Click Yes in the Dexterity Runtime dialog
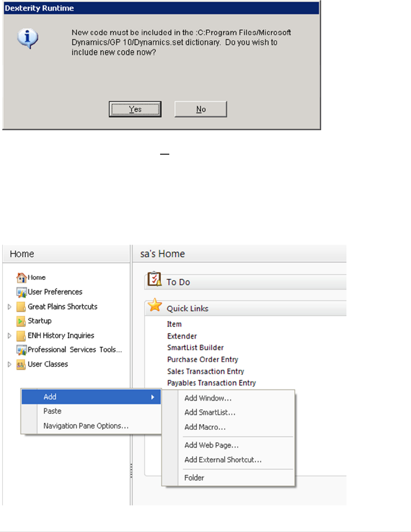411x532 pixels. coord(135,109)
